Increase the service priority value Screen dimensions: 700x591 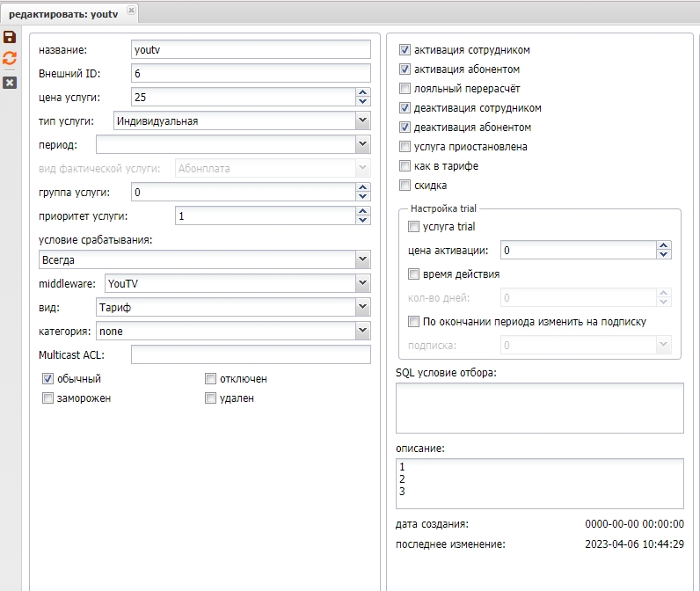(x=363, y=211)
